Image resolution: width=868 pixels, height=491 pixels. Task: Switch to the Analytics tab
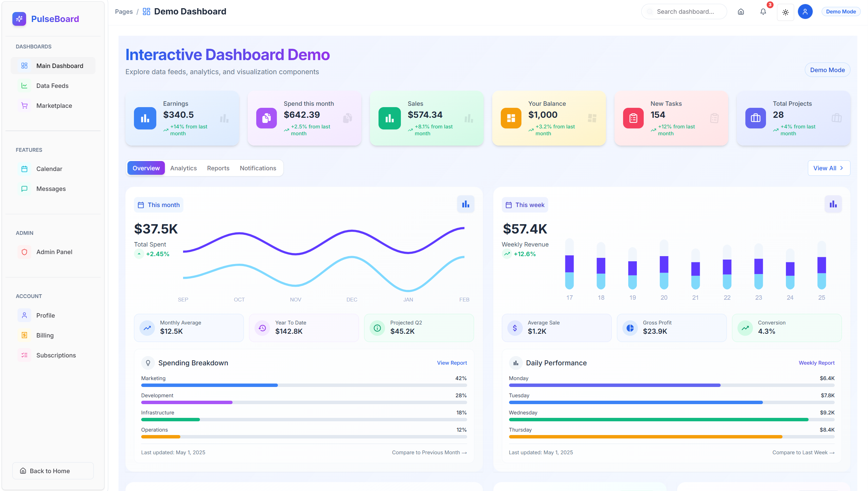click(x=183, y=168)
